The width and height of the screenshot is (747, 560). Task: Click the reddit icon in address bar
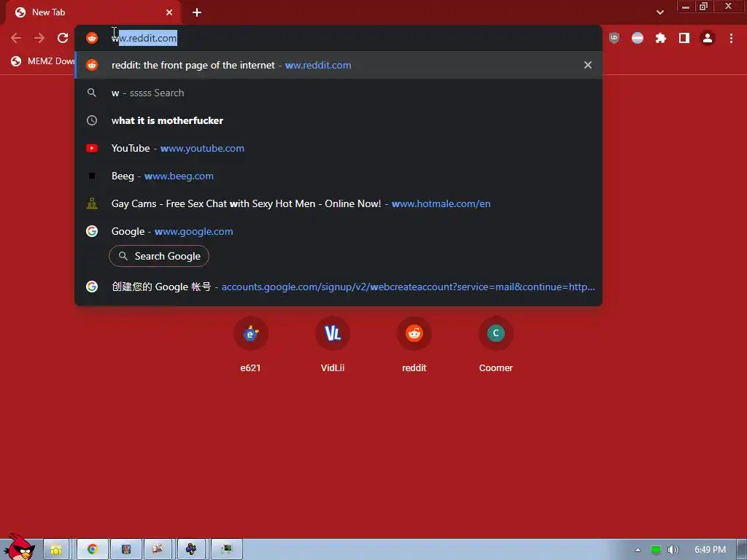[92, 38]
